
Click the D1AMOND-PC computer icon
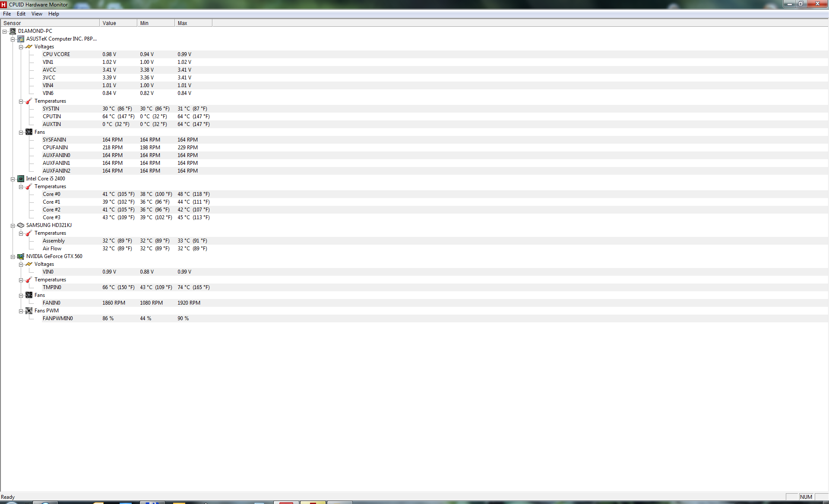(13, 31)
